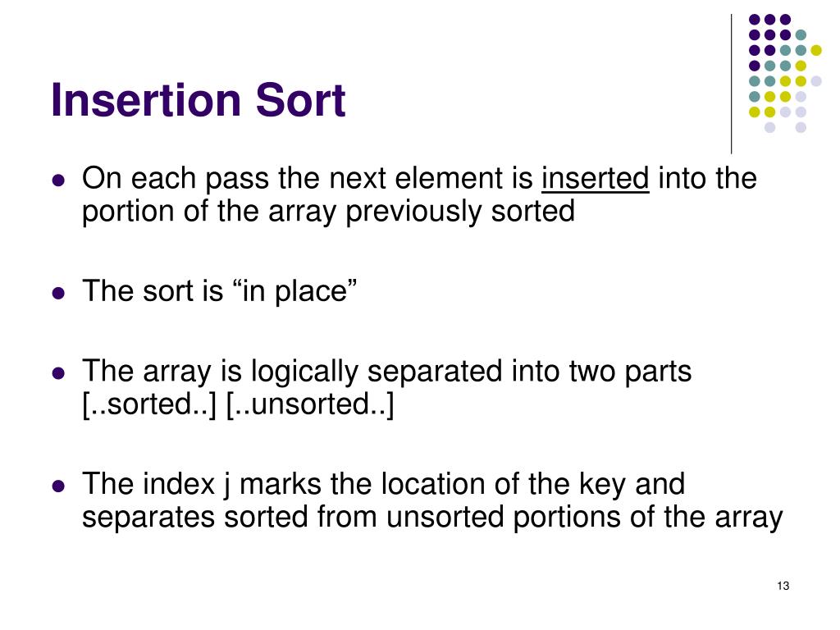840x630 pixels.
Task: Click the underlined word inserted
Action: (596, 178)
